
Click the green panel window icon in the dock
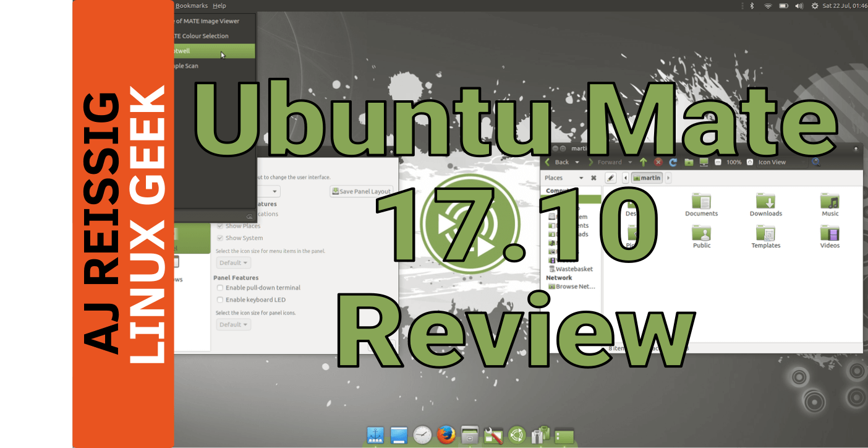coord(563,436)
